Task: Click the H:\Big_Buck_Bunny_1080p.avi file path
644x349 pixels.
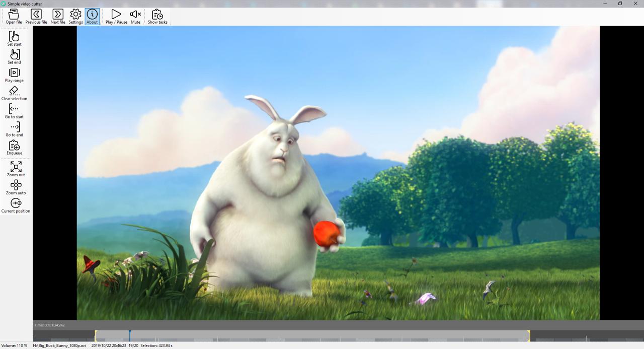Action: [59, 345]
